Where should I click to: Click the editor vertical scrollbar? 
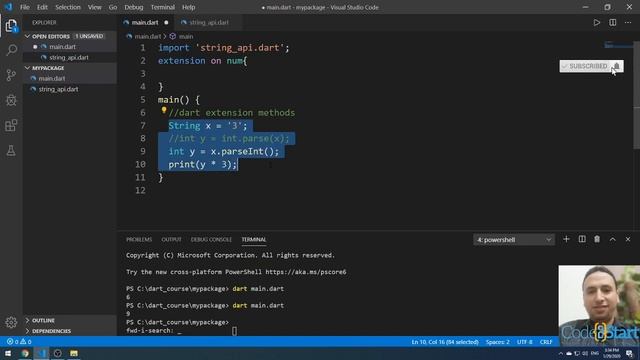point(636,95)
